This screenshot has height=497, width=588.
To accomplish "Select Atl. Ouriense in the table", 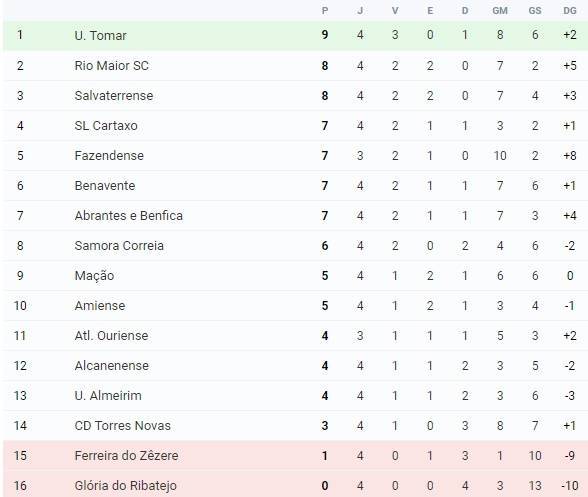I will pyautogui.click(x=111, y=336).
